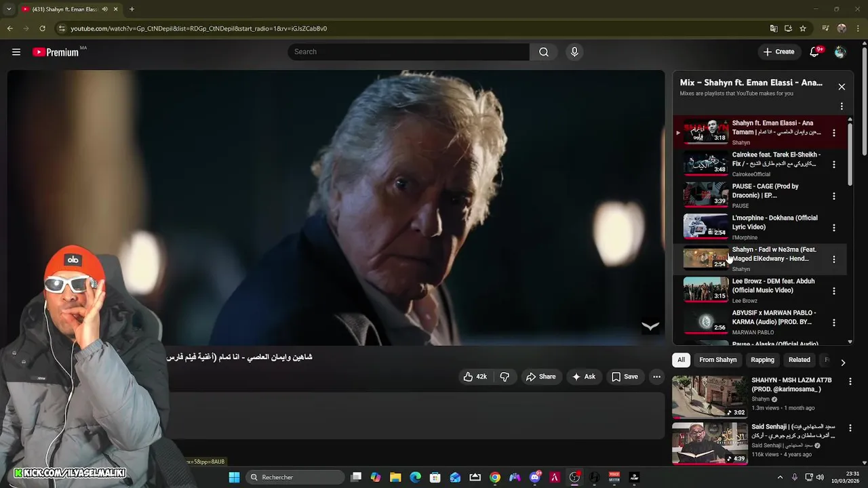This screenshot has width=868, height=488.
Task: Open the tab search dropdown arrow
Action: pyautogui.click(x=9, y=9)
